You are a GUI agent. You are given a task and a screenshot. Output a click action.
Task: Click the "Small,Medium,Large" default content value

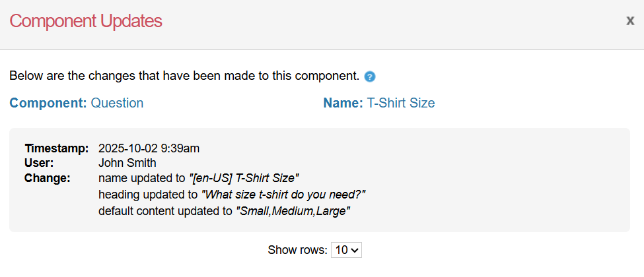(293, 211)
